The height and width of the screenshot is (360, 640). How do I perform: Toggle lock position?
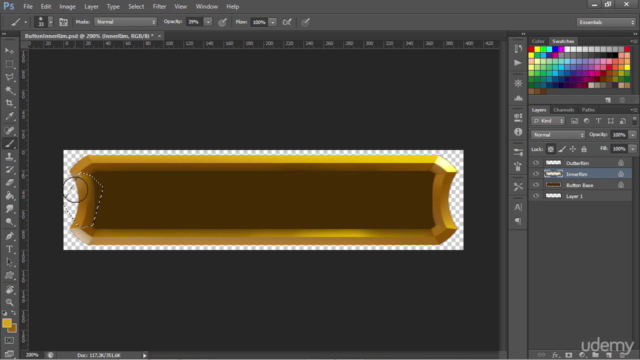(573, 149)
